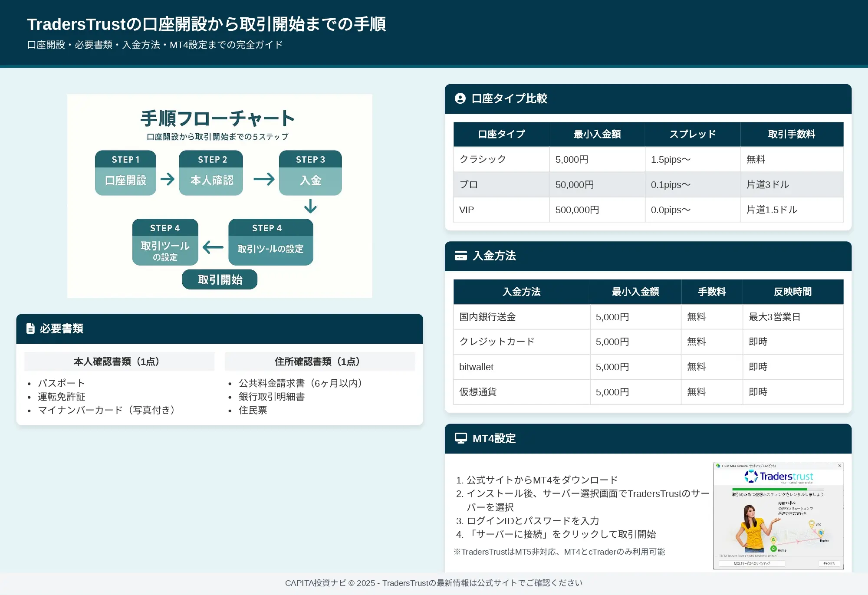868x595 pixels.
Task: Click the 500,000円 minimum deposit cell
Action: 597,210
